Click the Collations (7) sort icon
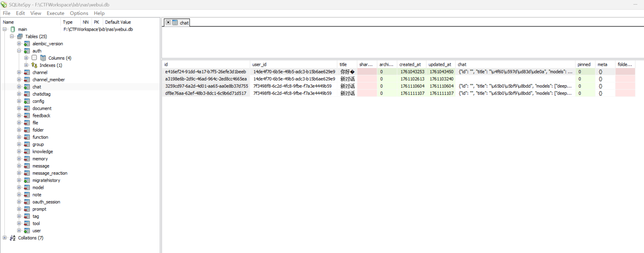The image size is (644, 253). [13, 238]
